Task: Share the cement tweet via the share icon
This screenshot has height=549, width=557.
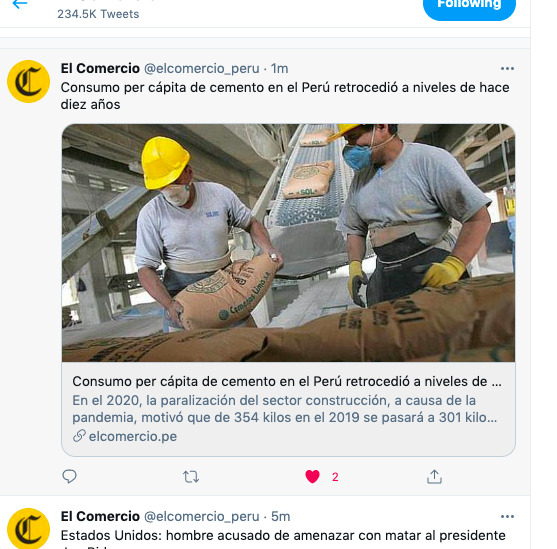Action: tap(434, 477)
